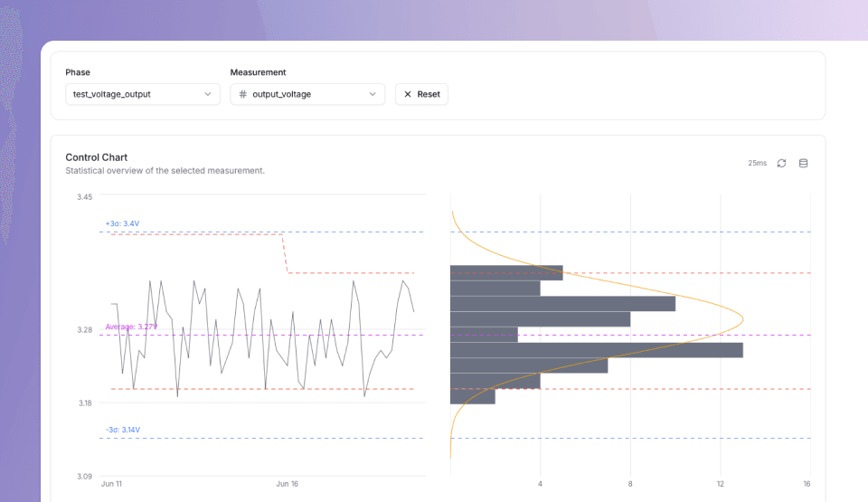The image size is (868, 502).
Task: Click the Jun 16 x-axis label
Action: (288, 484)
